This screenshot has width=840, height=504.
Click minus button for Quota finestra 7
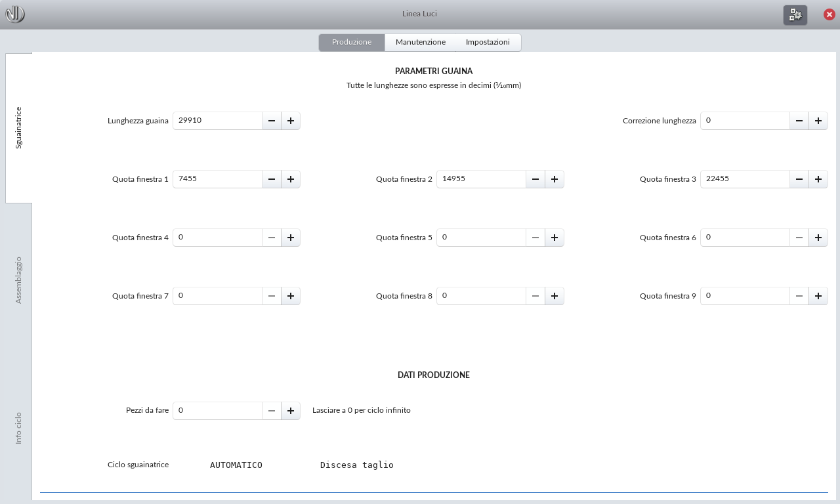pos(272,296)
